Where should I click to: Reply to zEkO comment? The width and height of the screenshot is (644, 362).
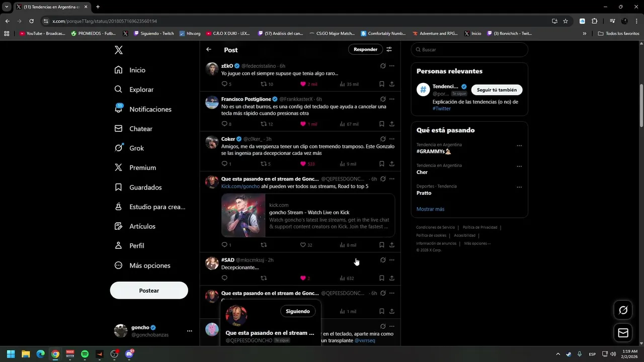(x=224, y=84)
